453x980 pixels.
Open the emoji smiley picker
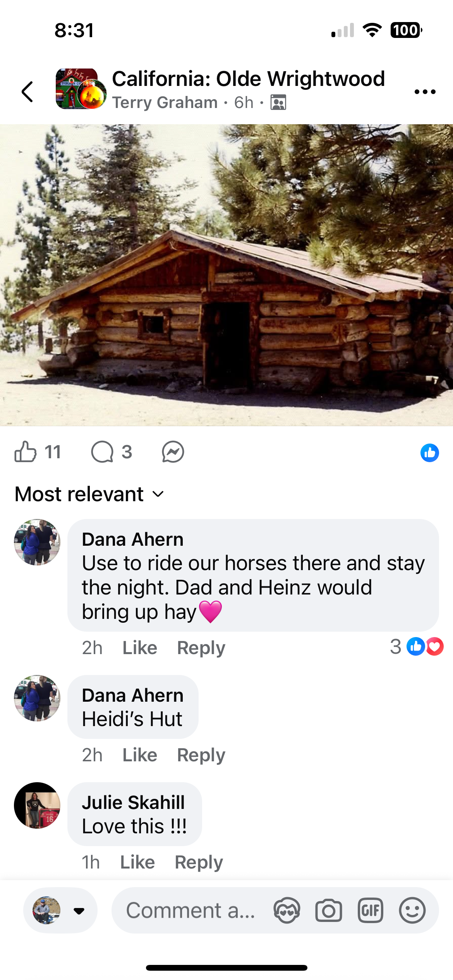pyautogui.click(x=412, y=910)
